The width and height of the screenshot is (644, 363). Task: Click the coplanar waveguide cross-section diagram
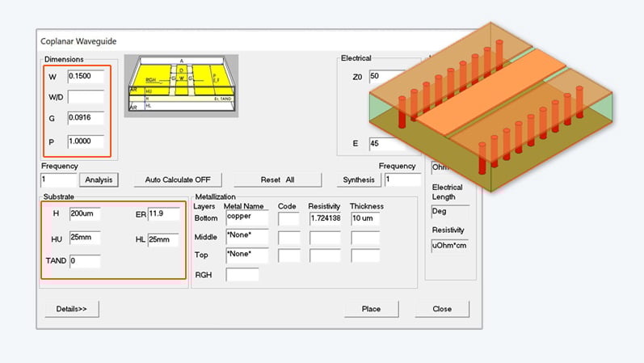coord(182,86)
